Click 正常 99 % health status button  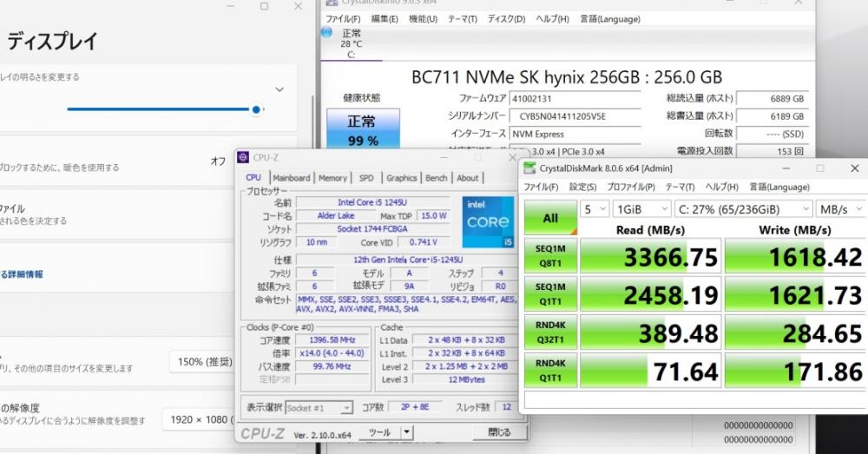363,129
